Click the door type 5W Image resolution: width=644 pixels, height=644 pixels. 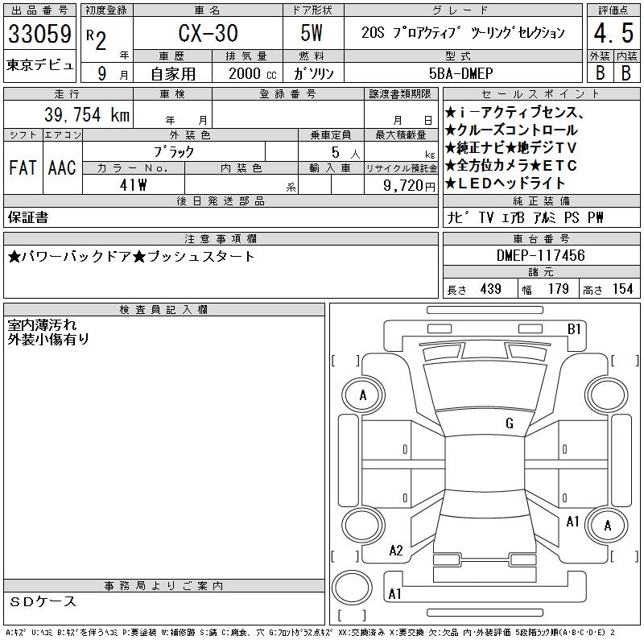[312, 33]
